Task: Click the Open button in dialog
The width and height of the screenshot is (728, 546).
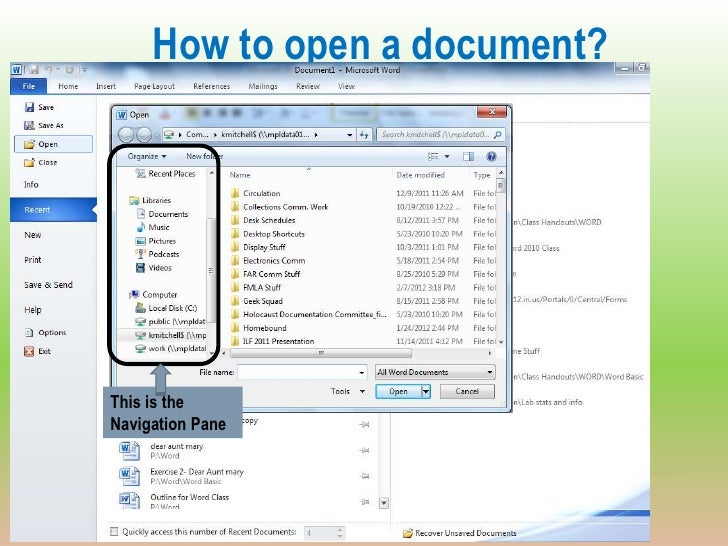Action: 398,391
